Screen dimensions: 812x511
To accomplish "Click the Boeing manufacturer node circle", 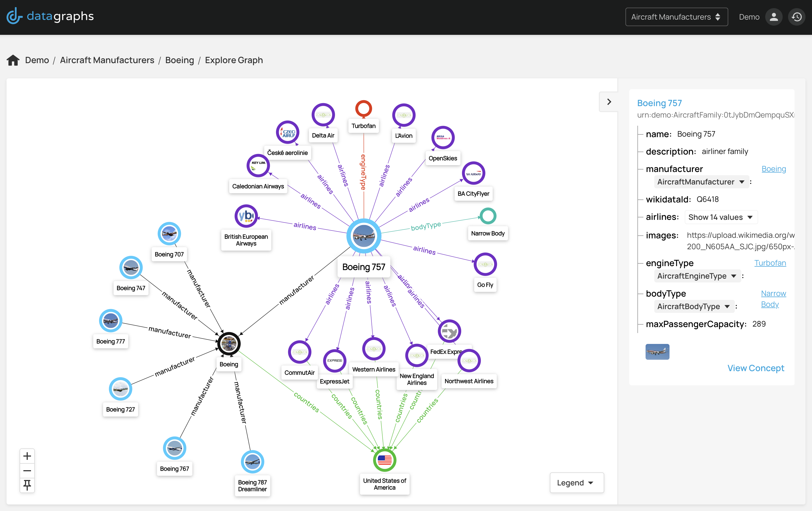I will 229,344.
